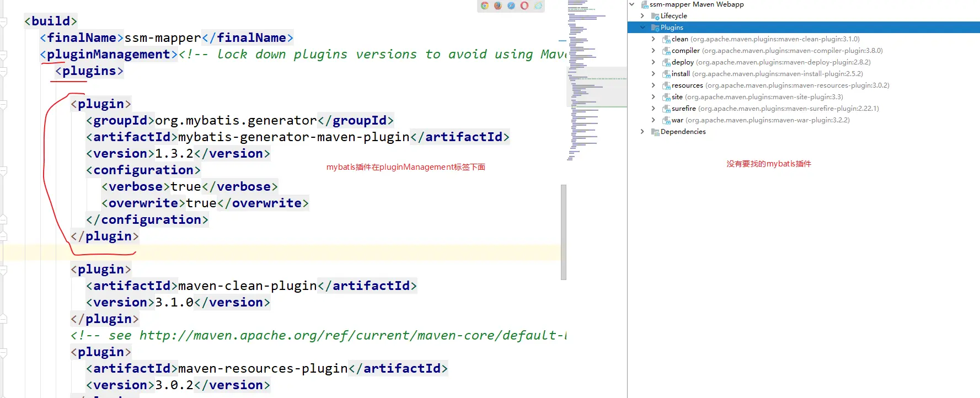The width and height of the screenshot is (980, 398).
Task: Open preview in Firefox browser icon
Action: (498, 6)
